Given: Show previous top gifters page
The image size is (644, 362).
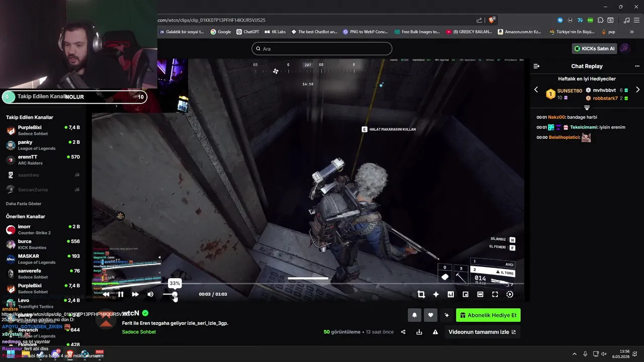Looking at the screenshot, I should click(x=536, y=90).
